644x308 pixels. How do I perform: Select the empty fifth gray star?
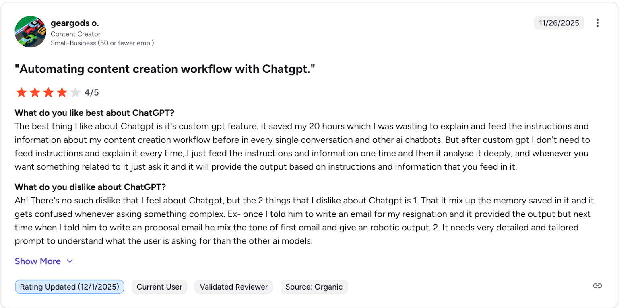(75, 92)
